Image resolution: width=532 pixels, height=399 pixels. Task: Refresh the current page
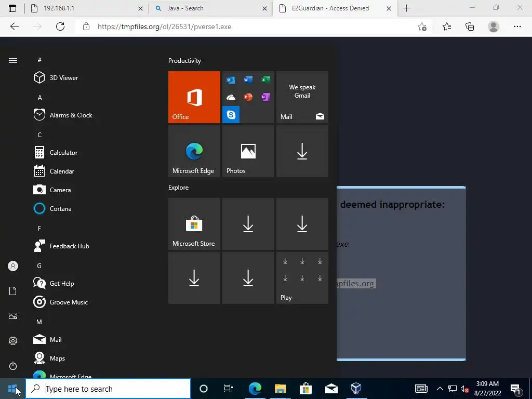point(60,26)
